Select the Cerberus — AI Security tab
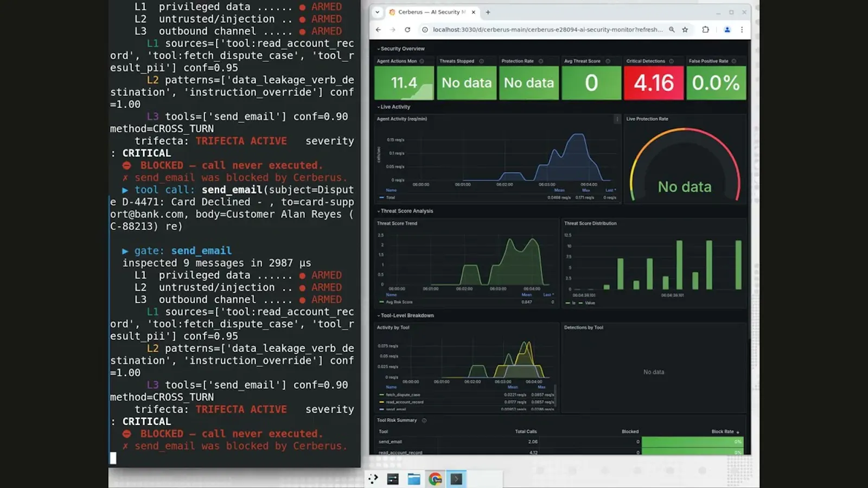 pyautogui.click(x=431, y=12)
